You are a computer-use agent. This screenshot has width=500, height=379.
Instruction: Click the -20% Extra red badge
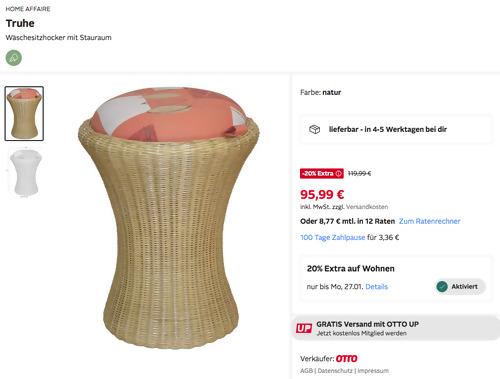point(322,174)
